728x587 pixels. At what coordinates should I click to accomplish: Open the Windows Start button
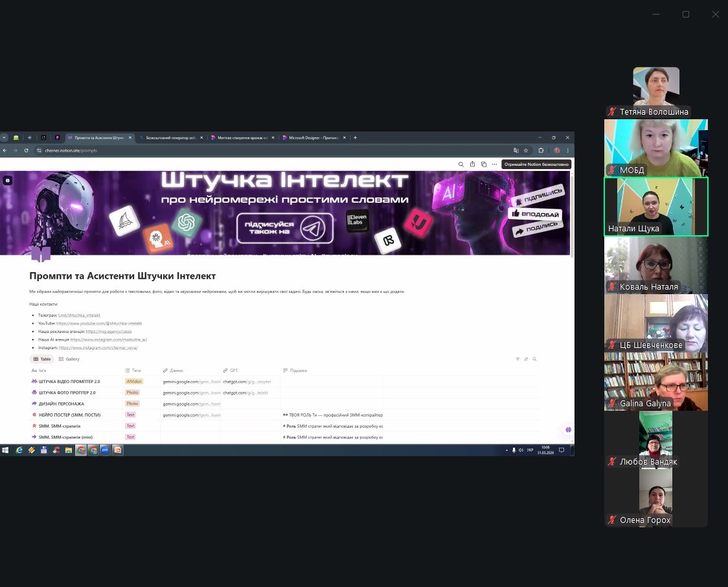point(5,450)
